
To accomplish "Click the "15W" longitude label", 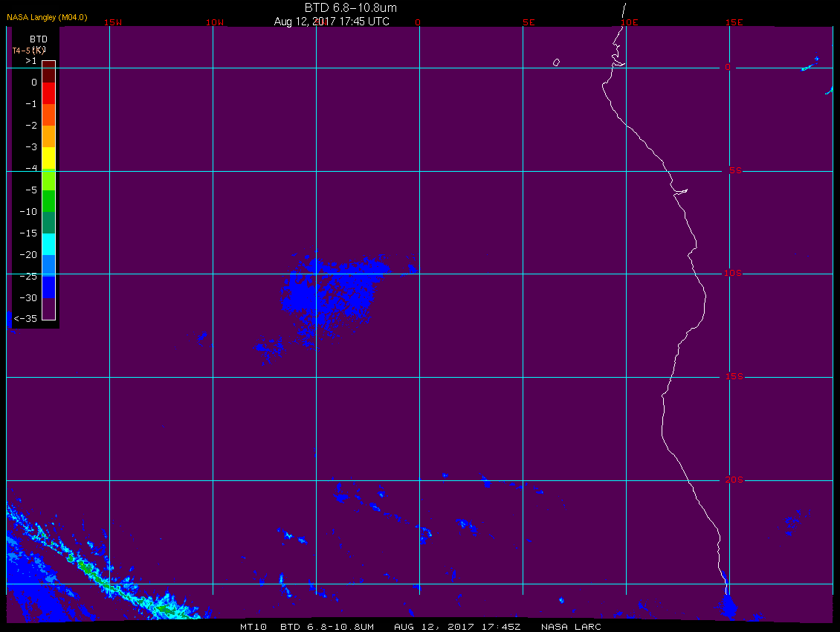I will (112, 22).
